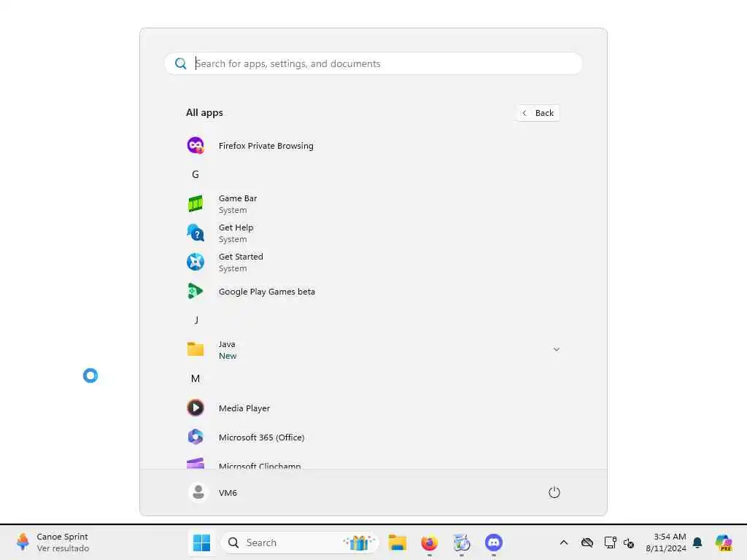Open the power options button
The image size is (747, 560).
[x=554, y=492]
